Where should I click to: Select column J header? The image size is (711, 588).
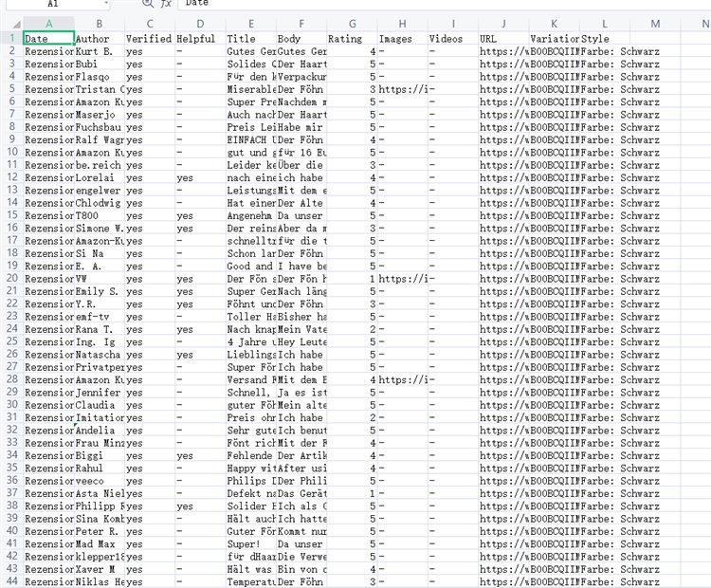(x=503, y=23)
